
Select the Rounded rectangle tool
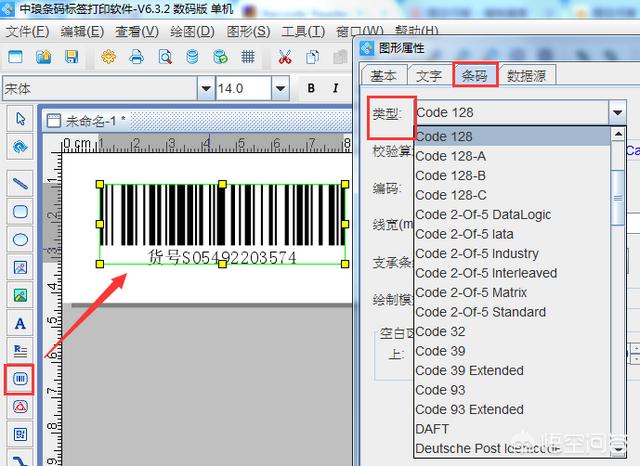(20, 211)
